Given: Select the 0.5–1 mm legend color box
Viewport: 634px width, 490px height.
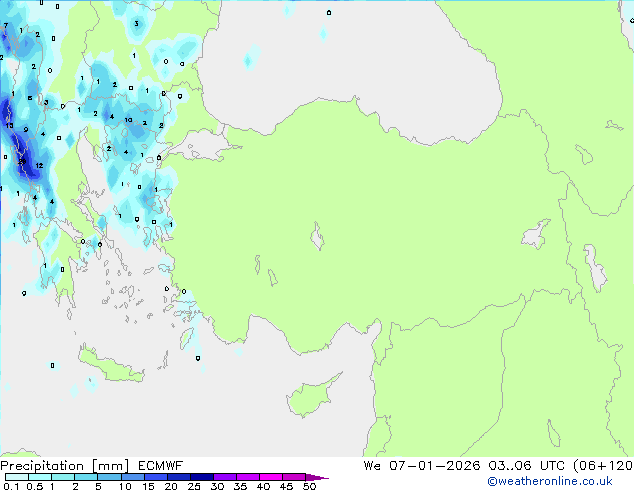Looking at the screenshot, I should point(40,477).
